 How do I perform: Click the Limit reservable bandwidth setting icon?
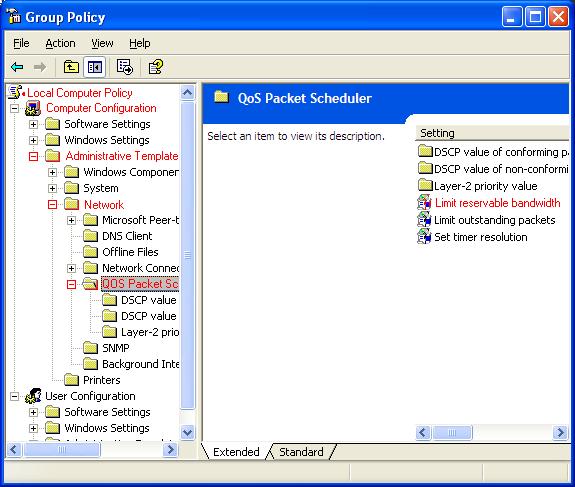424,203
